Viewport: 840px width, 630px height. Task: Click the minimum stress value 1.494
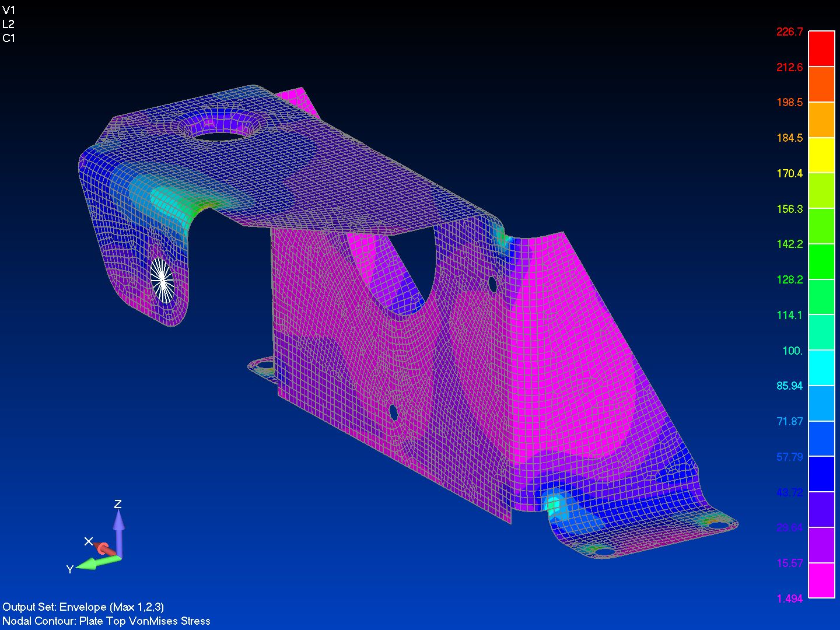[x=790, y=598]
